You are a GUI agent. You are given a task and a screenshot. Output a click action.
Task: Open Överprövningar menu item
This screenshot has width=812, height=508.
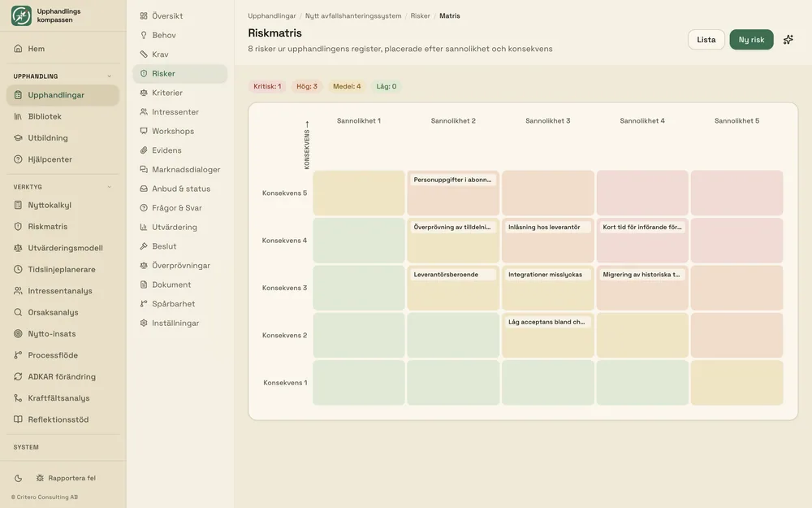pyautogui.click(x=179, y=266)
